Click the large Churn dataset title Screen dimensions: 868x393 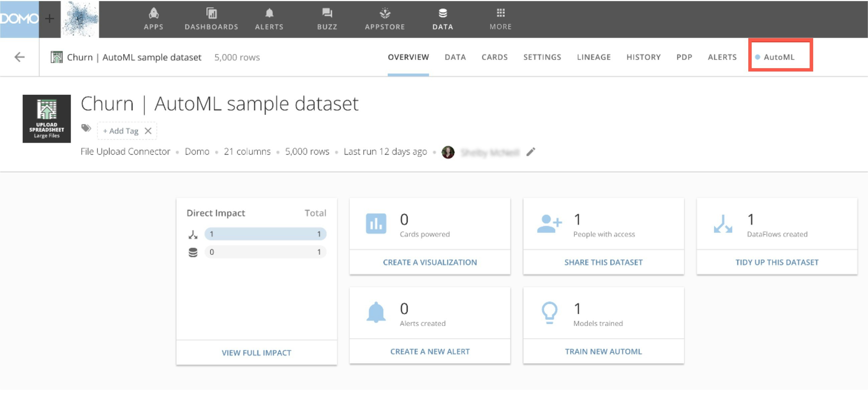click(x=219, y=103)
